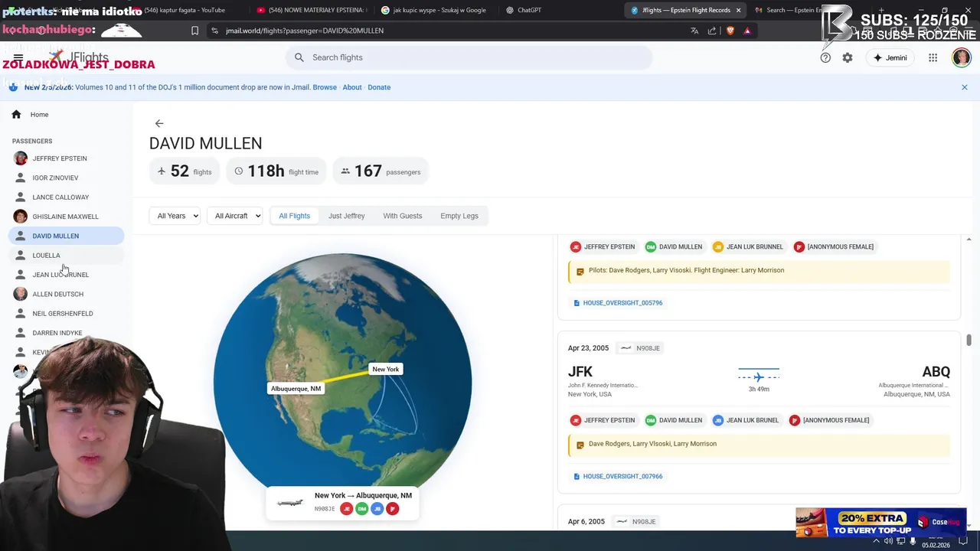980x551 pixels.
Task: Click the Brave shield icon in address bar
Action: click(x=730, y=31)
